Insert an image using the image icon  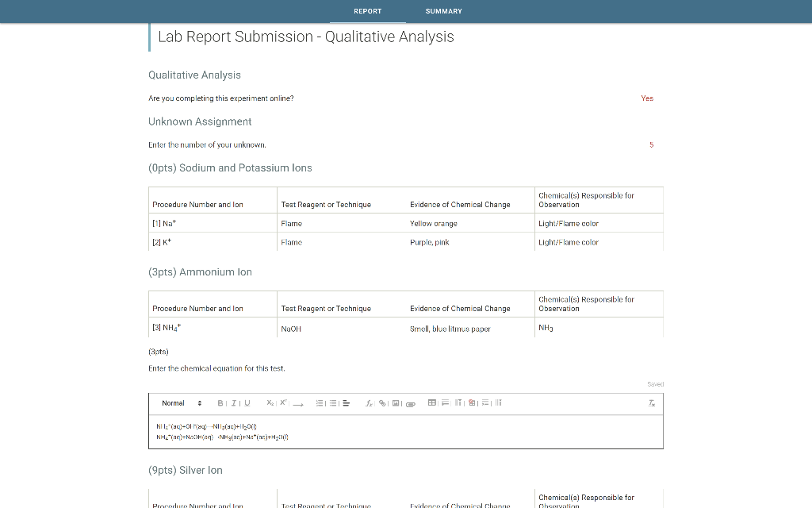(x=394, y=403)
